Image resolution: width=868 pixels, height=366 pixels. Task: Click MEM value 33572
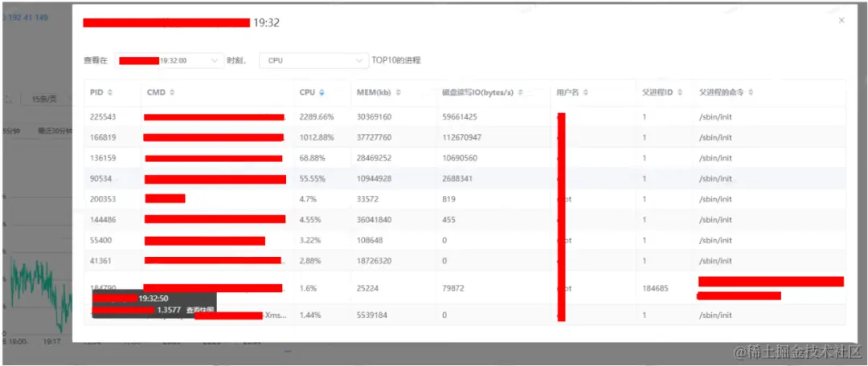367,199
